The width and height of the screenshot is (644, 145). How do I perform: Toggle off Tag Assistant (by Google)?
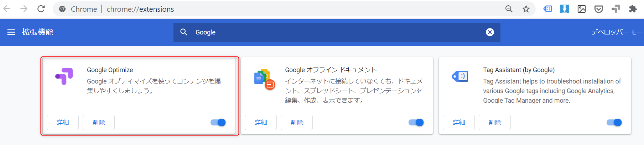click(x=614, y=123)
